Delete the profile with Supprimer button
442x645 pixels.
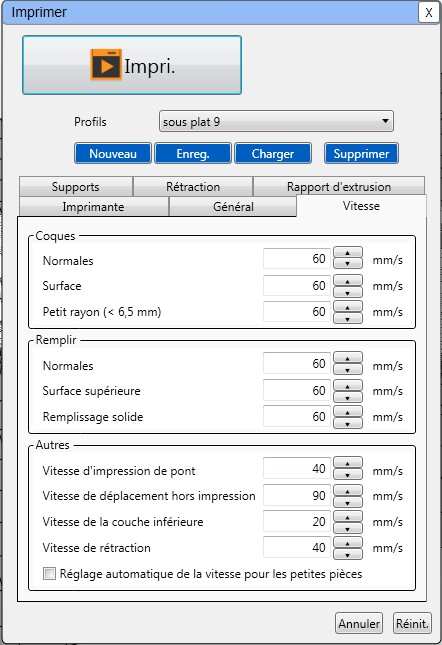click(361, 154)
